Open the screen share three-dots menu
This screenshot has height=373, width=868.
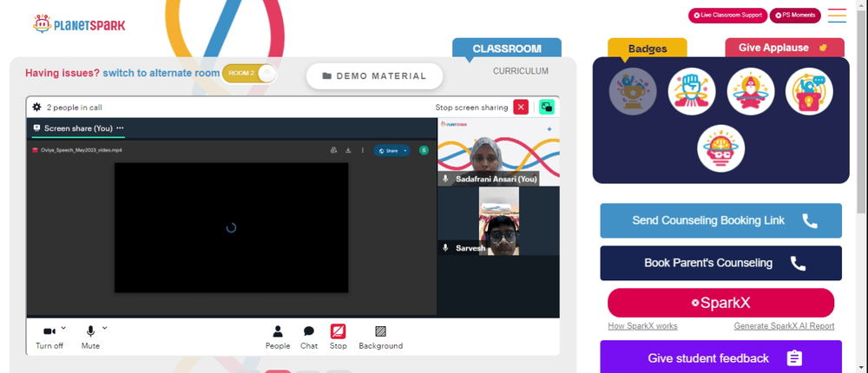point(120,128)
